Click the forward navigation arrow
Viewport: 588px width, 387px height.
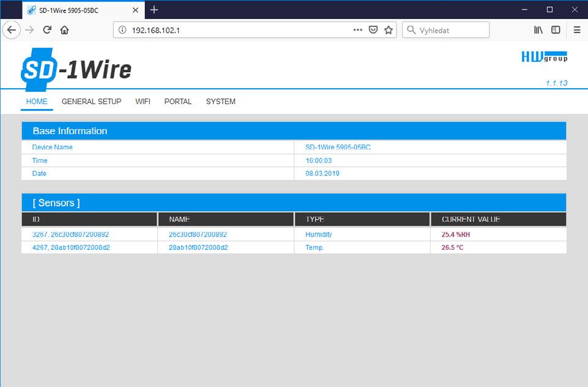[x=29, y=30]
